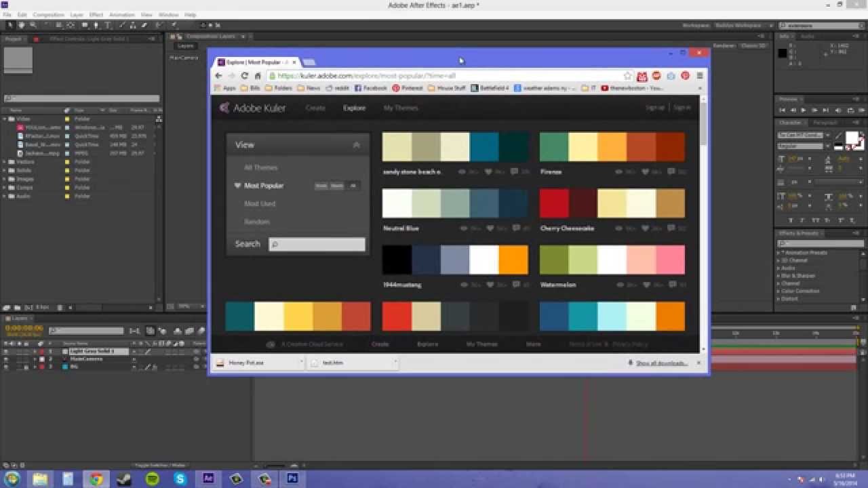The image size is (868, 488).
Task: Toggle visibility of Light Gray Solid layer
Action: [x=6, y=352]
